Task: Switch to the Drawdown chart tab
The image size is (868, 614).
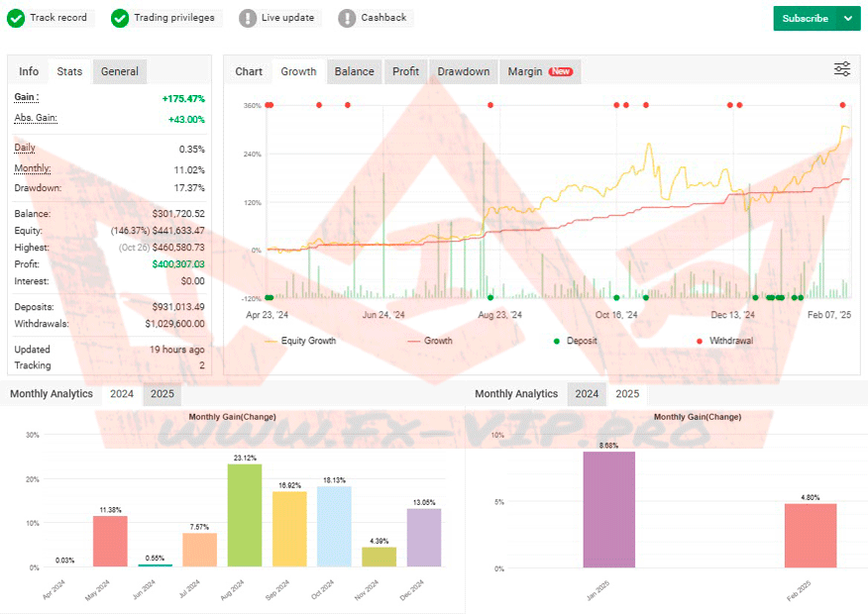Action: point(464,71)
